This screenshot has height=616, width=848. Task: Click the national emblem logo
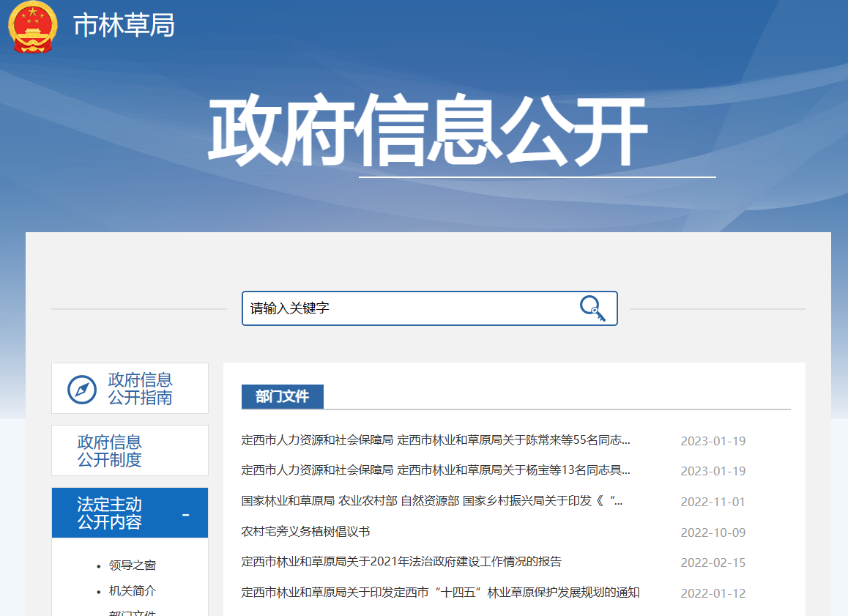(32, 27)
